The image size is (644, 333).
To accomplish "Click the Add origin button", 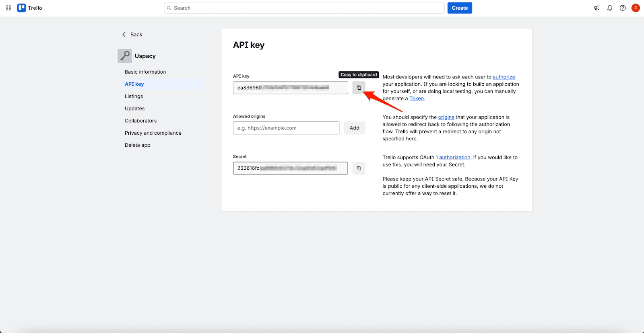I will click(x=354, y=128).
